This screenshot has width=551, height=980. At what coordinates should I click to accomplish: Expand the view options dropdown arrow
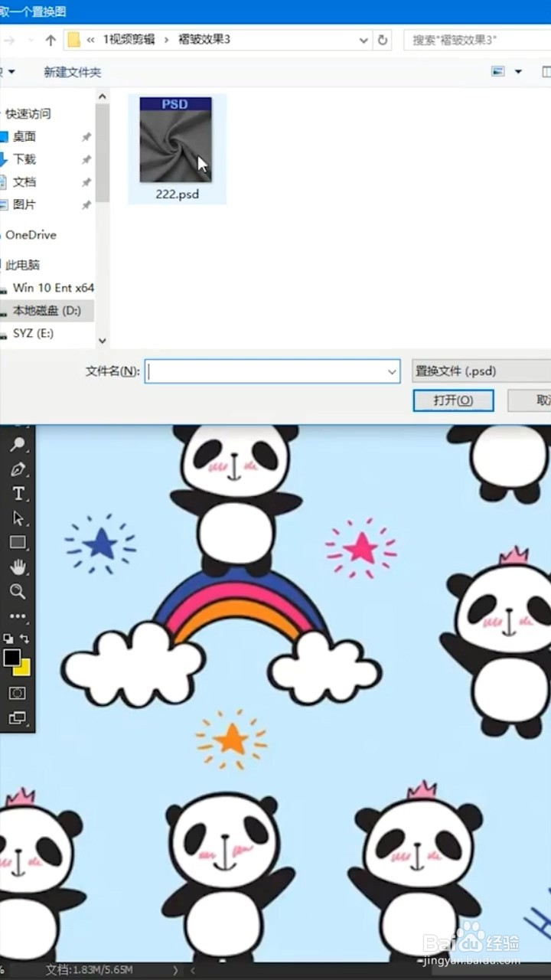[x=518, y=72]
